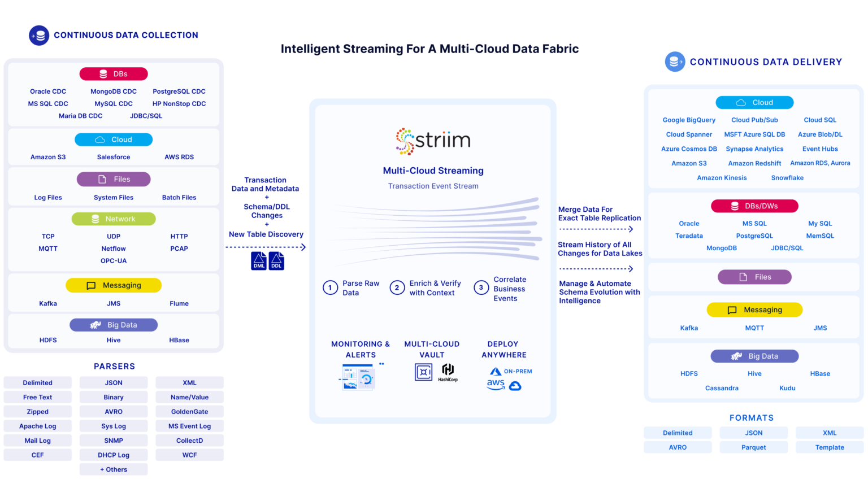Select the delivery Files pill
The image size is (868, 488).
754,277
